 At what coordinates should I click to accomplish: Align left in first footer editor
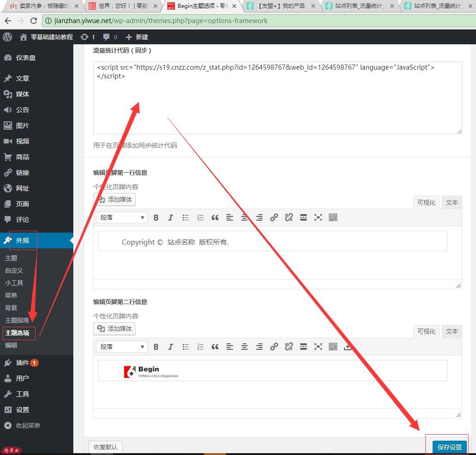pyautogui.click(x=230, y=217)
